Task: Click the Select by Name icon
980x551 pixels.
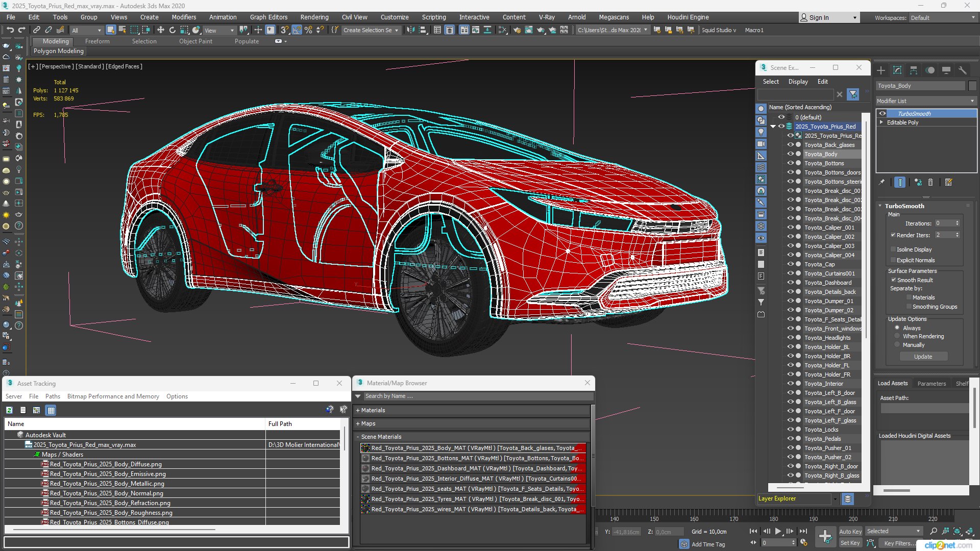Action: [122, 30]
